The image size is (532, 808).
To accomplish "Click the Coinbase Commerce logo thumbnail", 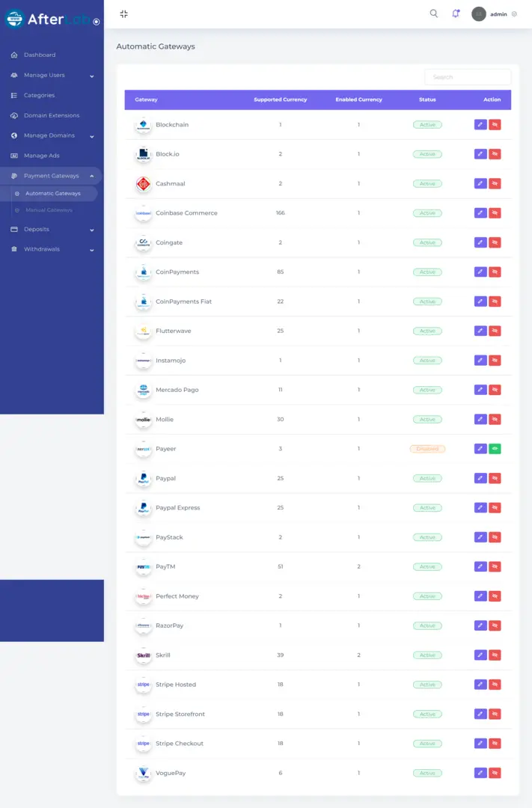I will point(144,212).
